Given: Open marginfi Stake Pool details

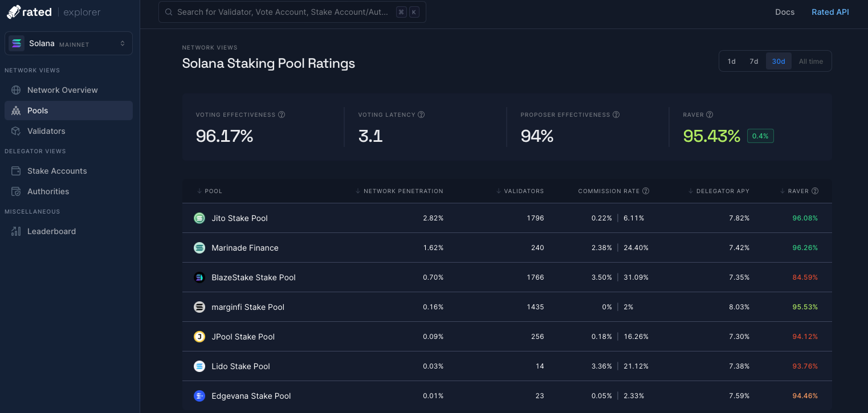Looking at the screenshot, I should pyautogui.click(x=248, y=307).
